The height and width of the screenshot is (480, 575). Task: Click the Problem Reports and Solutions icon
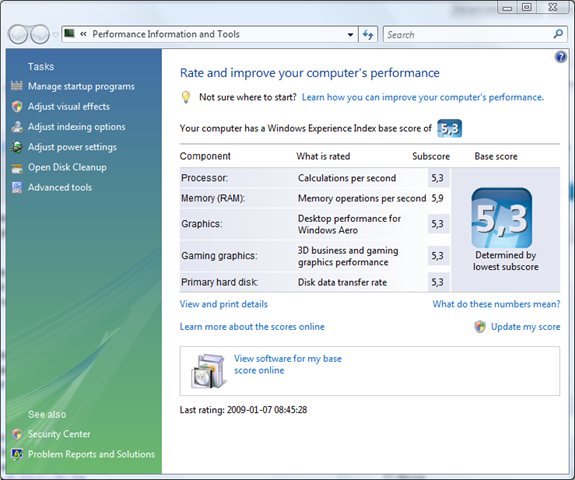[x=17, y=454]
